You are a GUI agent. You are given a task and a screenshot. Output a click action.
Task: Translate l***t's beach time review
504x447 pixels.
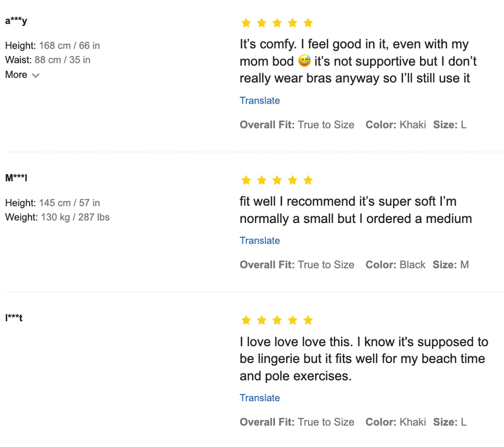click(260, 398)
